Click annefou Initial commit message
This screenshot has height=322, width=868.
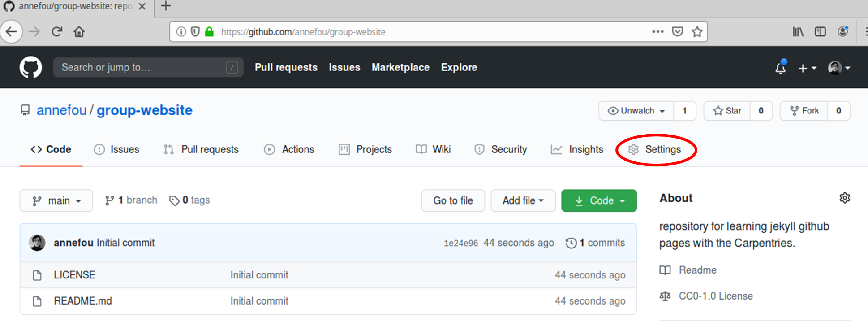click(x=126, y=243)
